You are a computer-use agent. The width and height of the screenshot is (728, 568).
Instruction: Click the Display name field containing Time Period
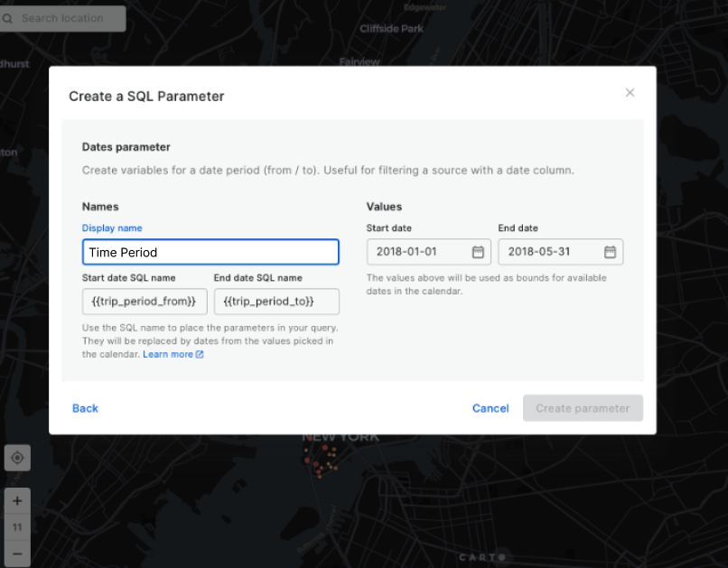(210, 252)
